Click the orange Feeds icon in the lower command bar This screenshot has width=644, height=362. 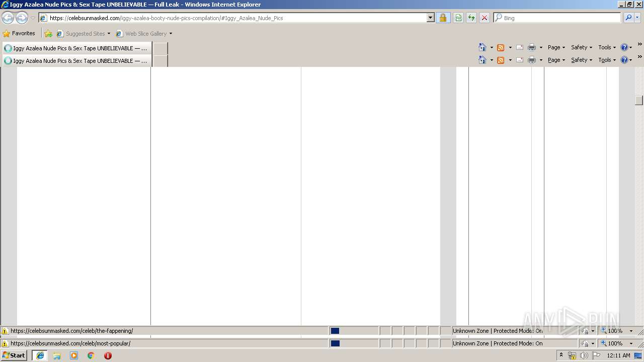pyautogui.click(x=501, y=60)
